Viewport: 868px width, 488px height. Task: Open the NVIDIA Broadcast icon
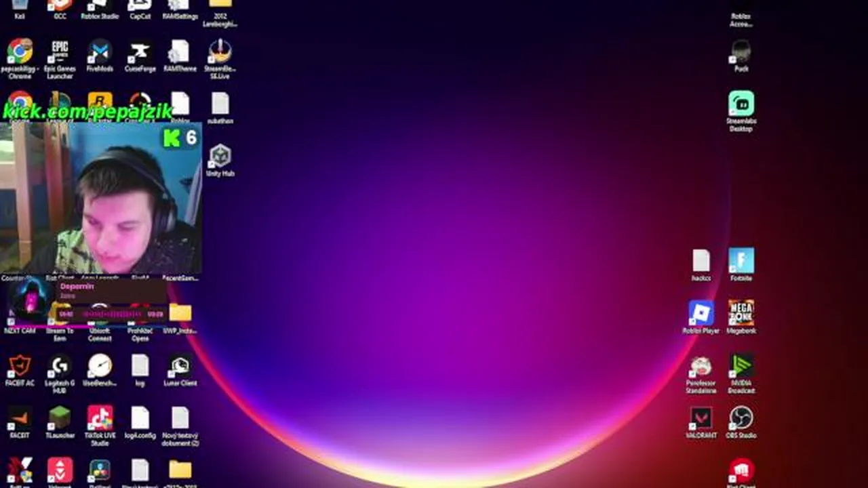(x=741, y=365)
